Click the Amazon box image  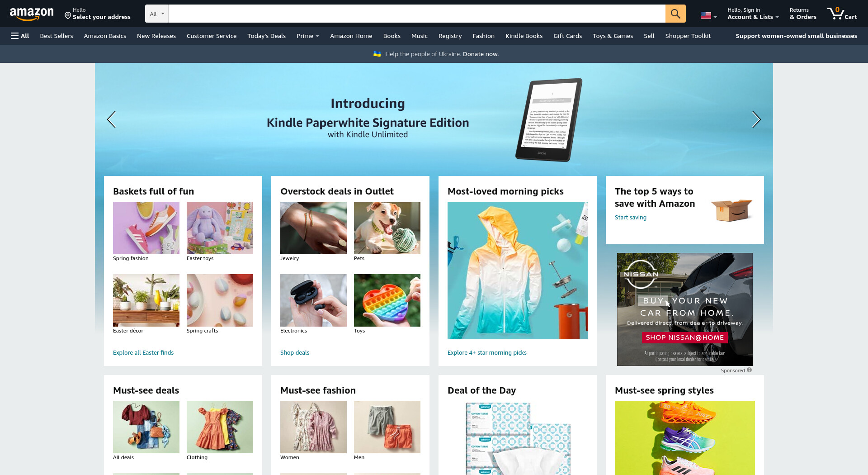[x=731, y=210]
